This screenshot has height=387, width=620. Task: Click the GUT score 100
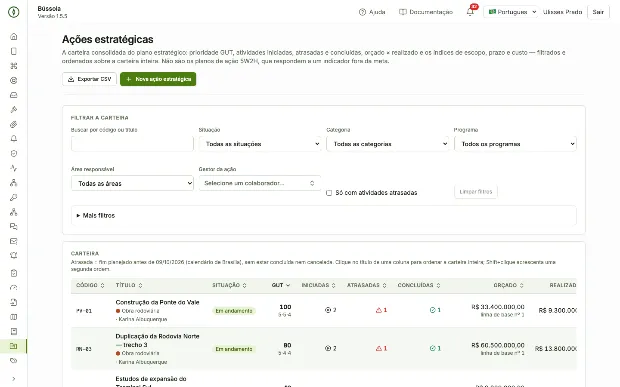pos(285,307)
